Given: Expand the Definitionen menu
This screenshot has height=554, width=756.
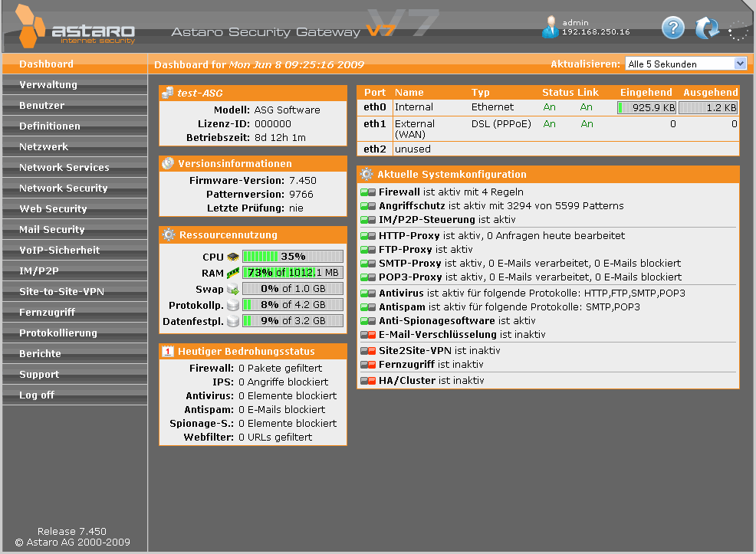Looking at the screenshot, I should [74, 126].
